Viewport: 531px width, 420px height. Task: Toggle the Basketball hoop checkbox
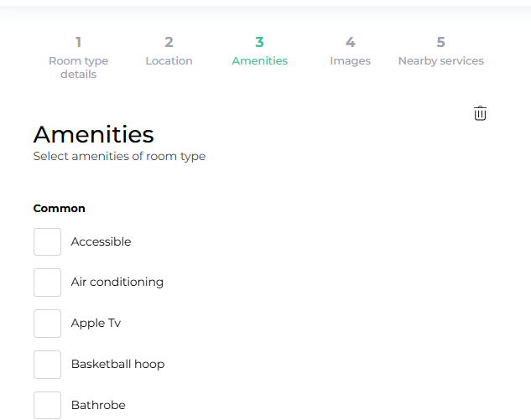click(48, 365)
